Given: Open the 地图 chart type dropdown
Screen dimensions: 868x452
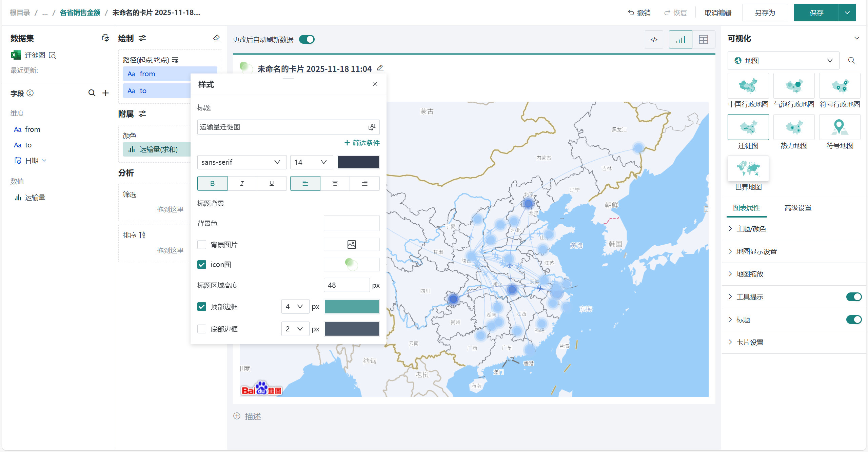Looking at the screenshot, I should (x=783, y=61).
